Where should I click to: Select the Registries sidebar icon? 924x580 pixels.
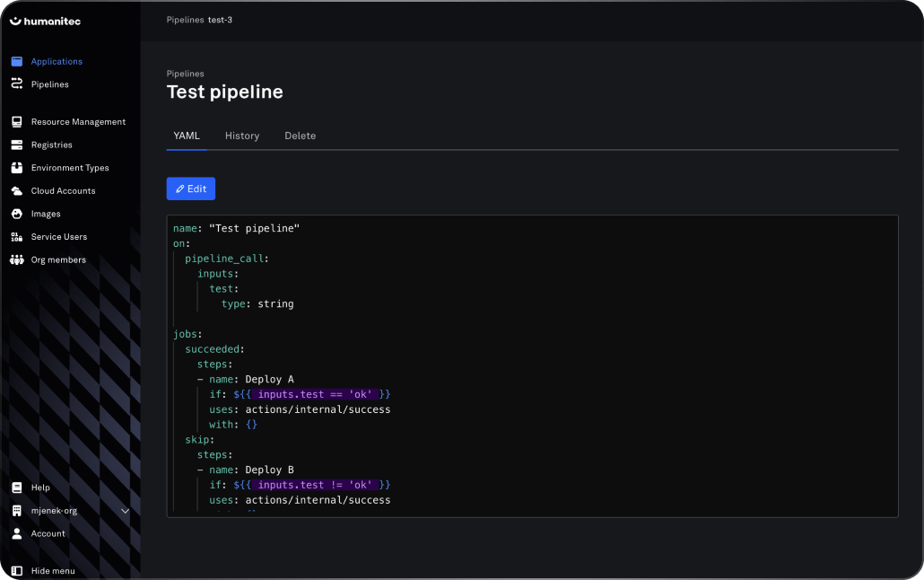pyautogui.click(x=16, y=145)
